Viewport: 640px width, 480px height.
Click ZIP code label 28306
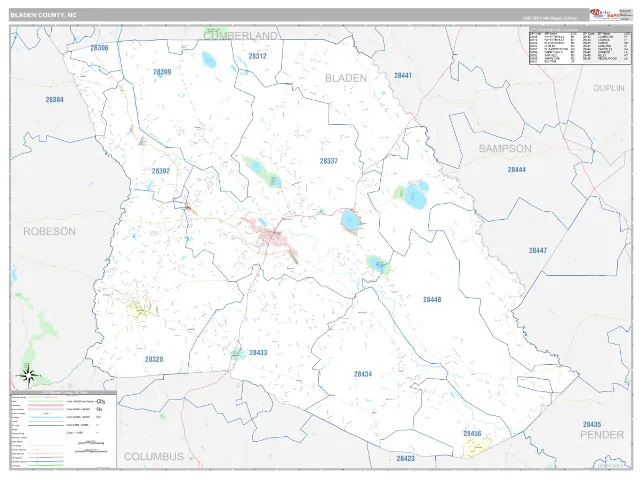99,48
